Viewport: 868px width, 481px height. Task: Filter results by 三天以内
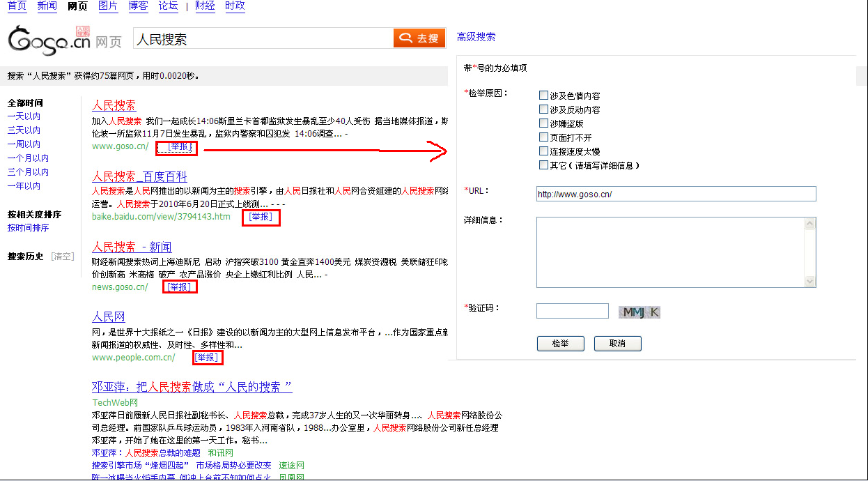(24, 130)
